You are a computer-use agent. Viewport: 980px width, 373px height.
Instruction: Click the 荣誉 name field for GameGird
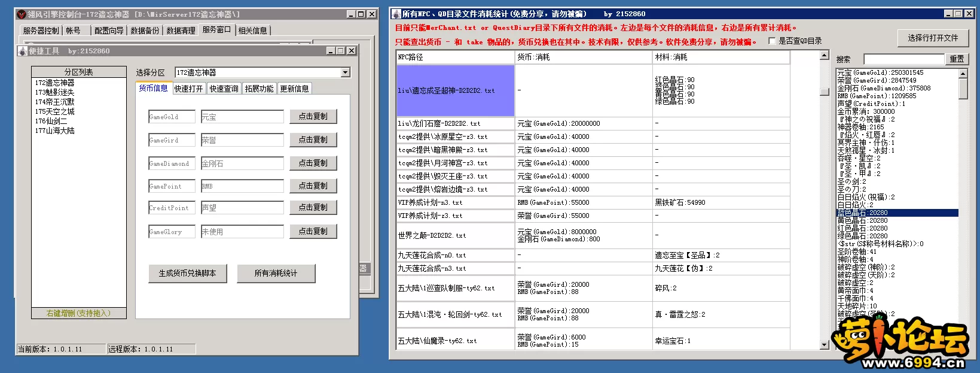242,140
